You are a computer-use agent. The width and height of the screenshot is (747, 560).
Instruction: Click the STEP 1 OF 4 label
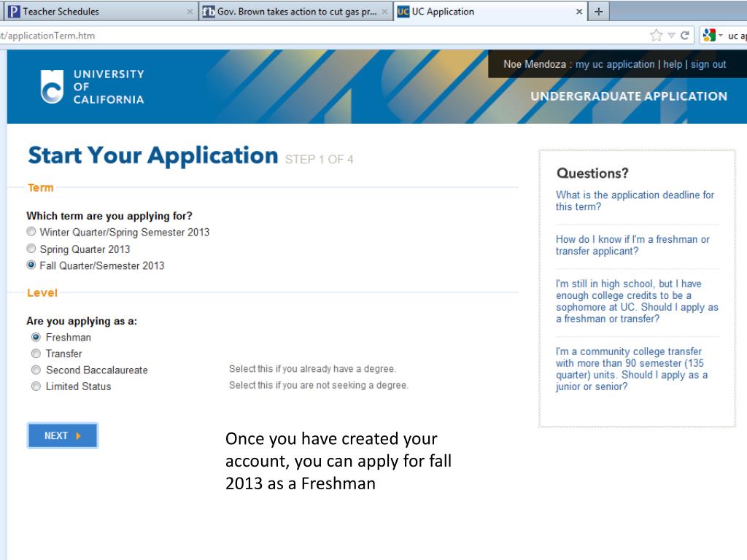pyautogui.click(x=319, y=159)
